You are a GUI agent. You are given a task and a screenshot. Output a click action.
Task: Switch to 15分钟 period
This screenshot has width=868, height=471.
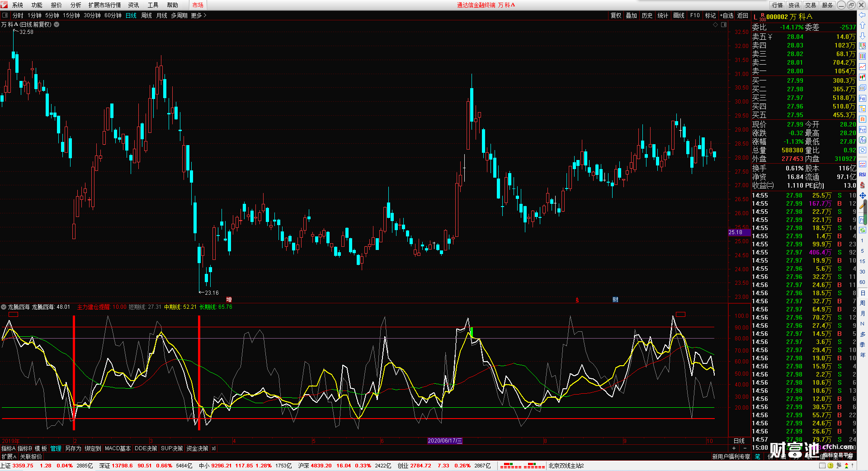click(71, 15)
